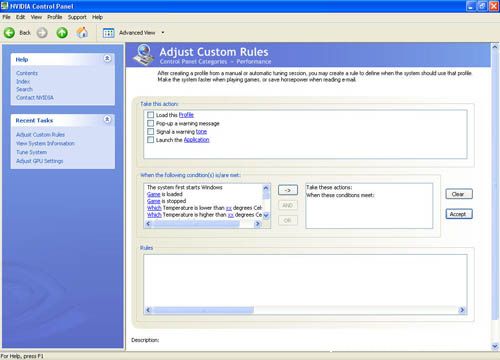Click Which link in 'higher than' row
The height and width of the screenshot is (360, 500).
pyautogui.click(x=154, y=215)
